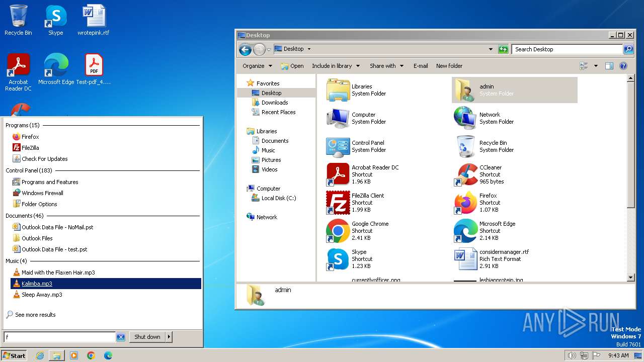The image size is (644, 362).
Task: Open FileZilla from Start menu search results
Action: (106, 148)
